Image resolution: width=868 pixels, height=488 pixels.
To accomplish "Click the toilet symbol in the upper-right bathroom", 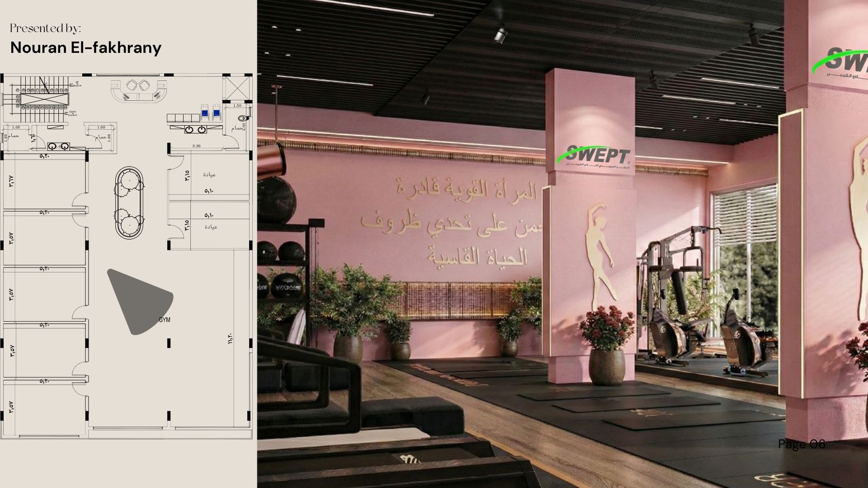I will [243, 118].
